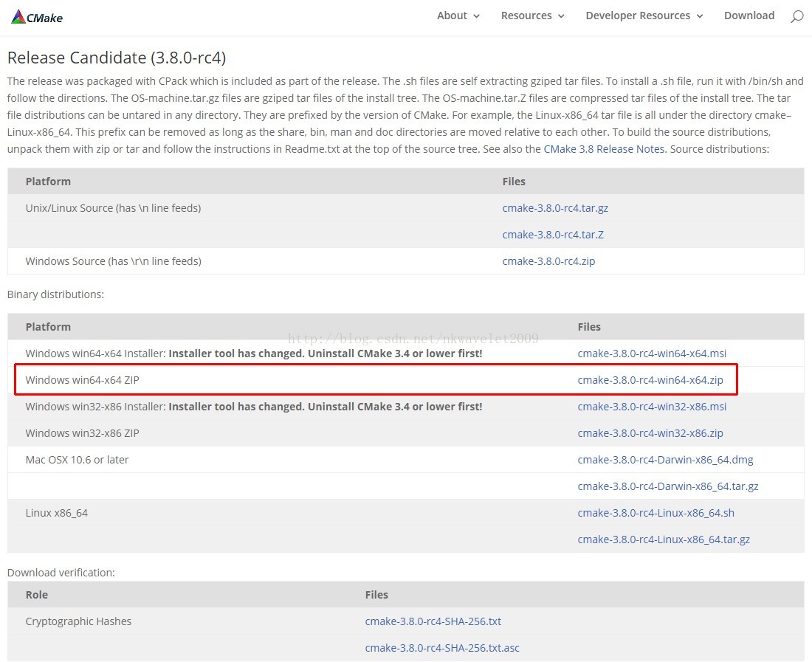Open the search magnifier icon

click(x=796, y=16)
